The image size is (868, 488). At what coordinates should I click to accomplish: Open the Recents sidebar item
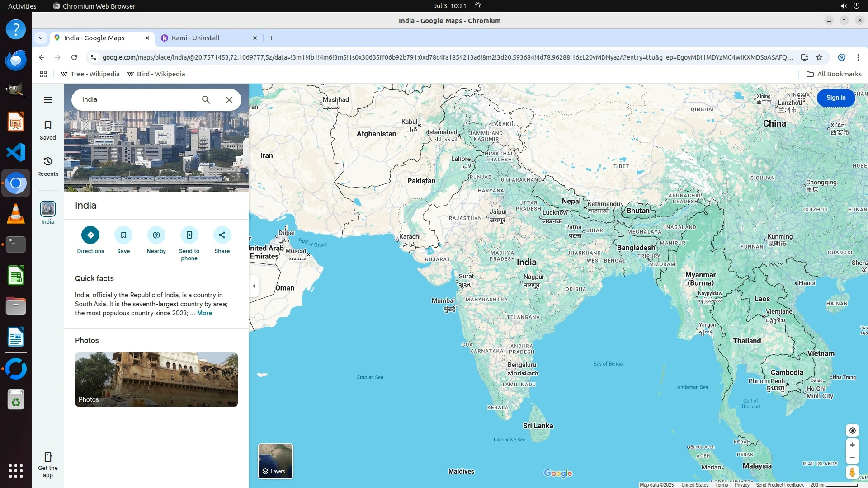(48, 166)
